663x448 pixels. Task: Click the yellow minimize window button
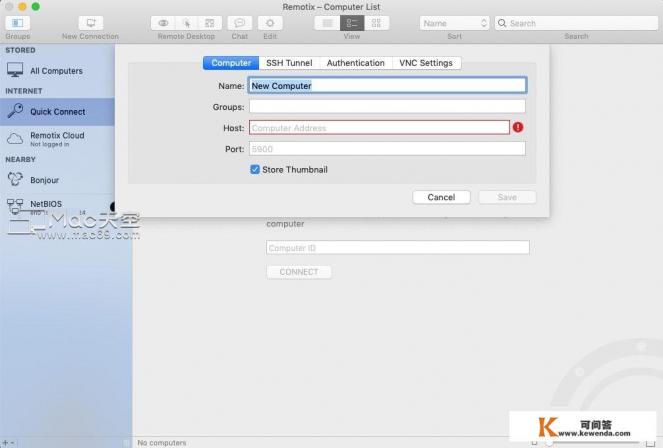[22, 6]
